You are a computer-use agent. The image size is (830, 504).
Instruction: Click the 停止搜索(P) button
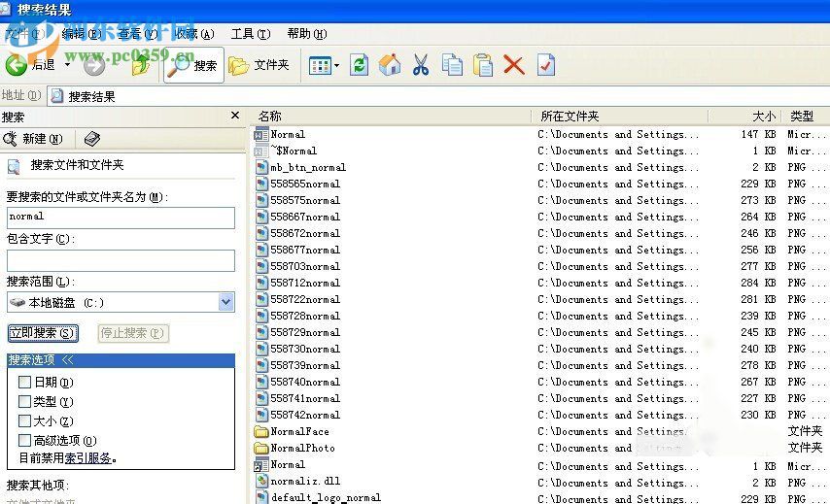point(133,333)
